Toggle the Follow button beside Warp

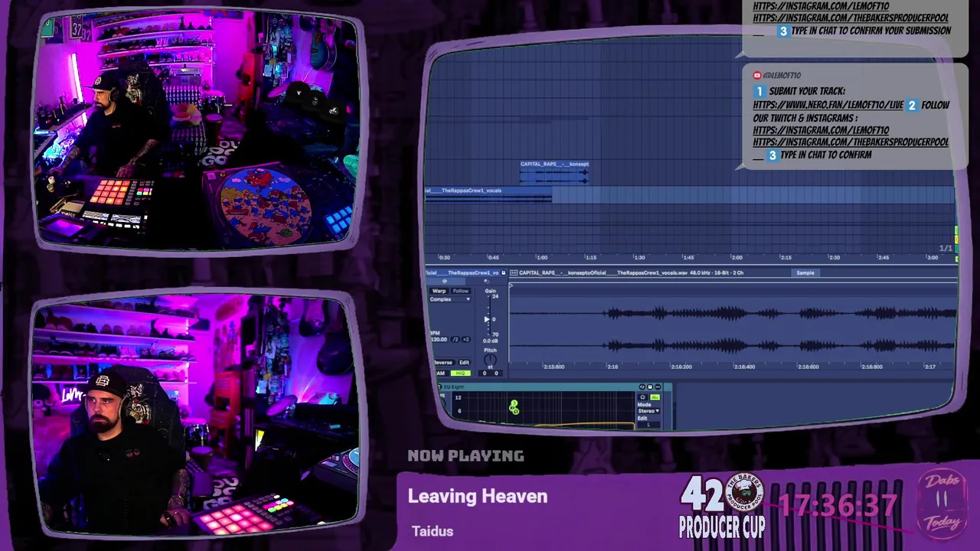point(461,291)
